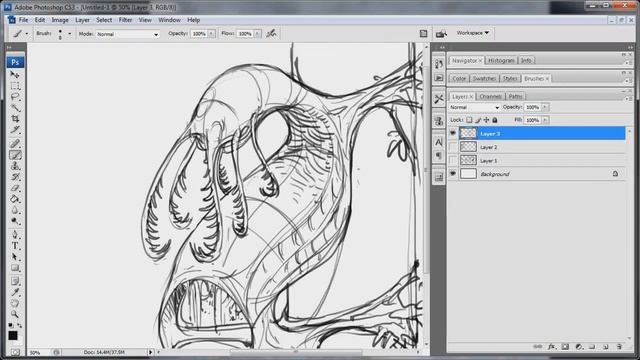Screen dimensions: 640x360
Task: Create a new adjustment layer
Action: (x=579, y=347)
